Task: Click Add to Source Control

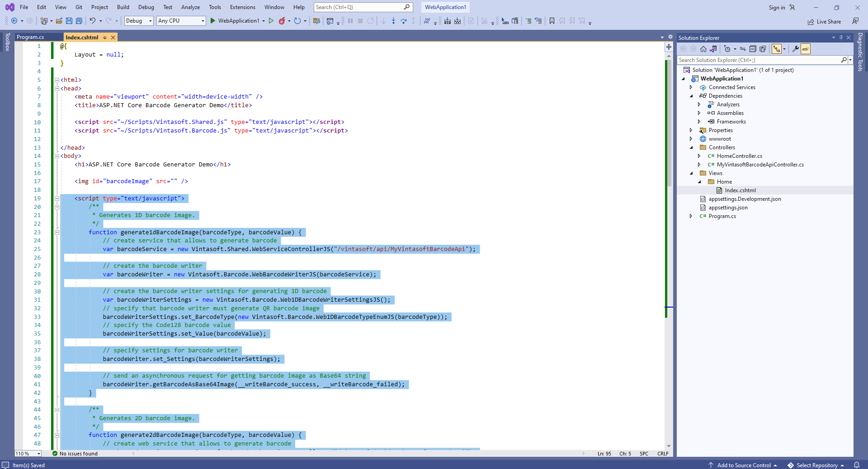Action: click(x=744, y=465)
